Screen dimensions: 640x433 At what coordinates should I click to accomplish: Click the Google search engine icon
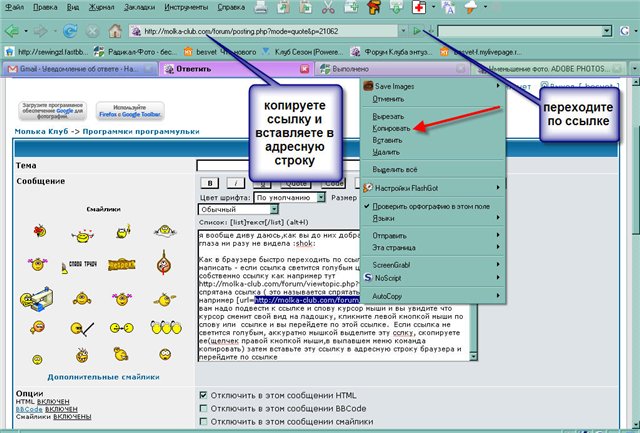pos(624,31)
